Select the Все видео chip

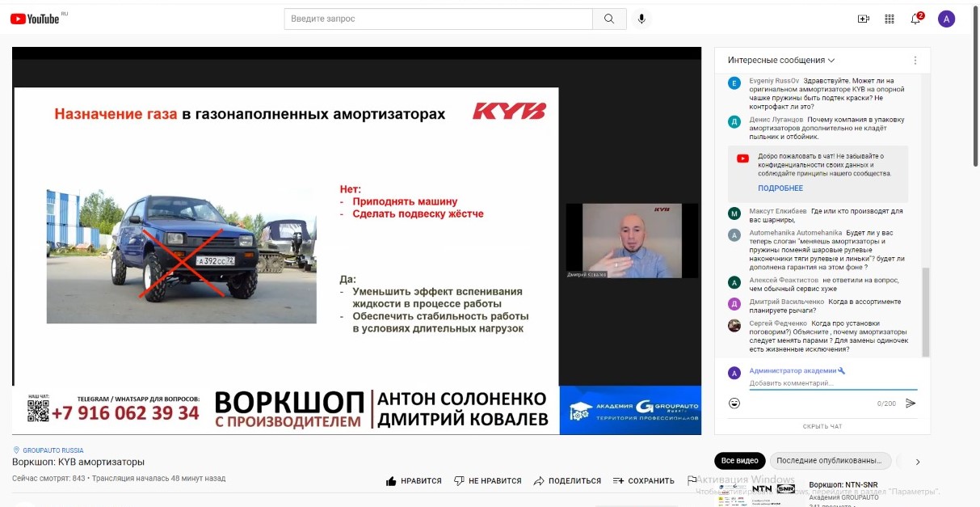point(739,461)
